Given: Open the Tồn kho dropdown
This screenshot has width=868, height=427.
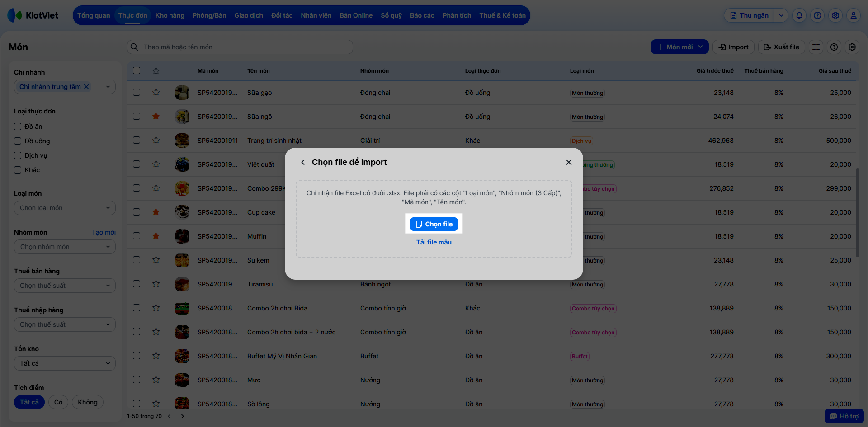Looking at the screenshot, I should click(65, 363).
